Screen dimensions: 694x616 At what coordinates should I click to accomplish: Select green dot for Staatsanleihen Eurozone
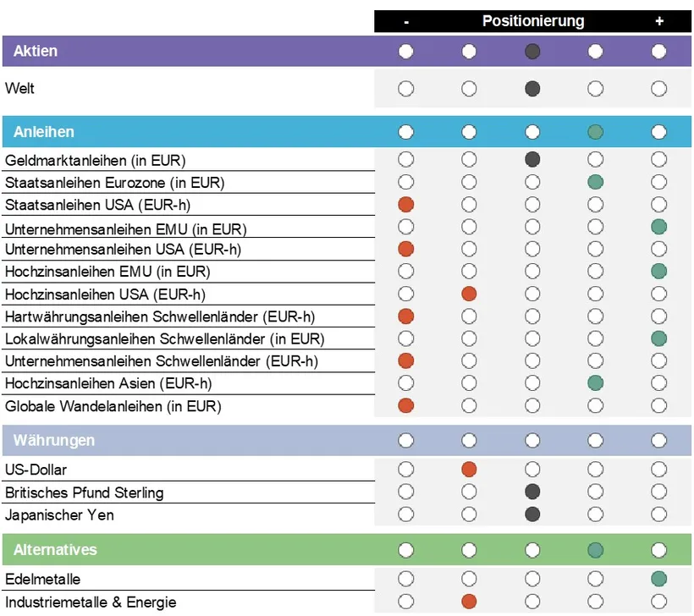coord(596,182)
